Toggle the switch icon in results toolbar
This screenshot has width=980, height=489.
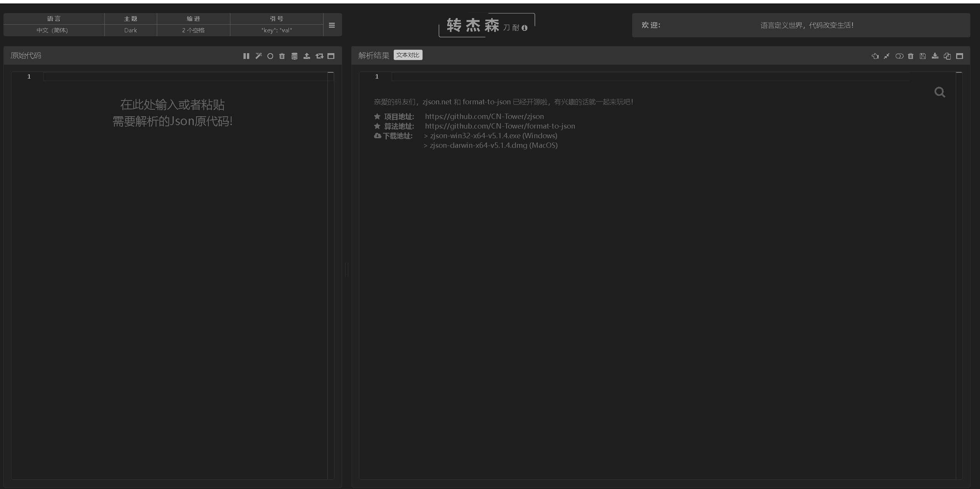click(x=899, y=56)
